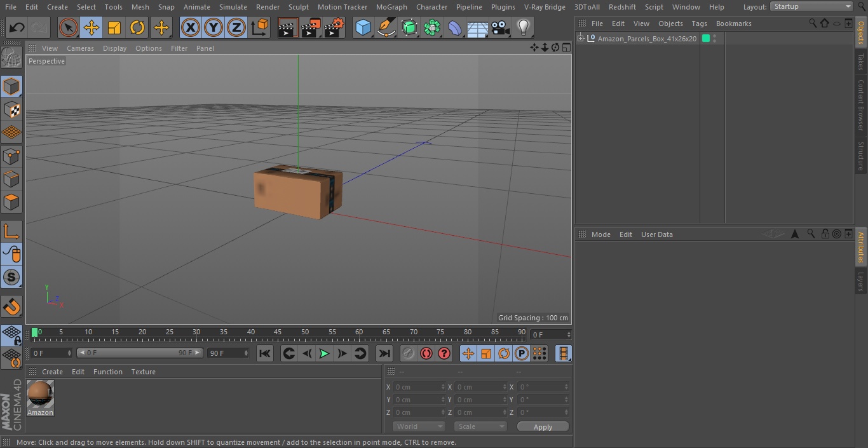Add a light object with the bulb icon

coord(523,28)
